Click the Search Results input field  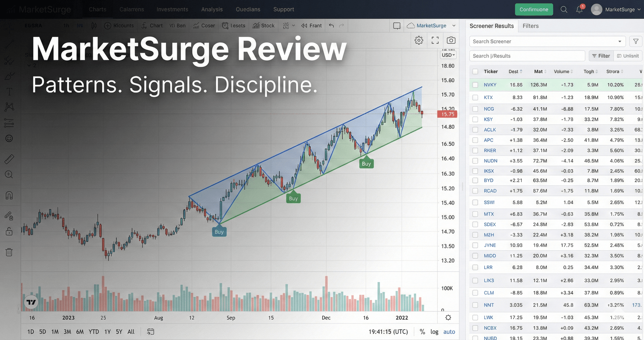(x=527, y=56)
